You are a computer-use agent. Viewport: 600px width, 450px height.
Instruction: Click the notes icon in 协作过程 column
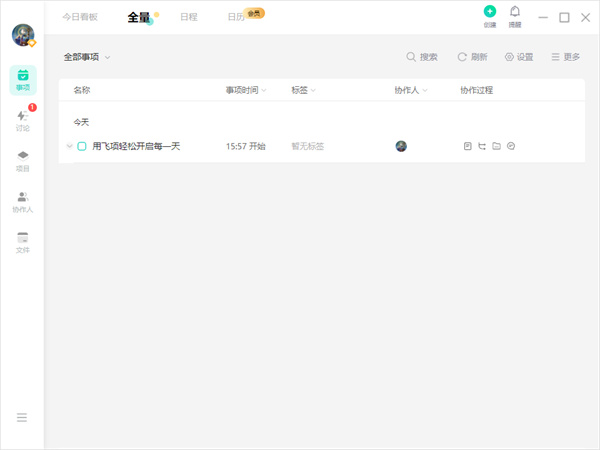[x=467, y=146]
